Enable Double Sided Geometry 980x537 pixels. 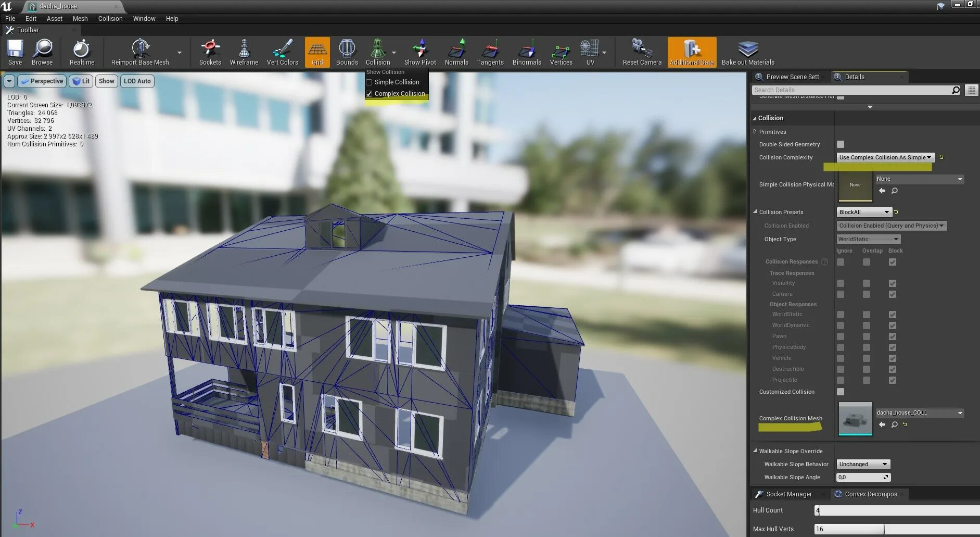[841, 144]
